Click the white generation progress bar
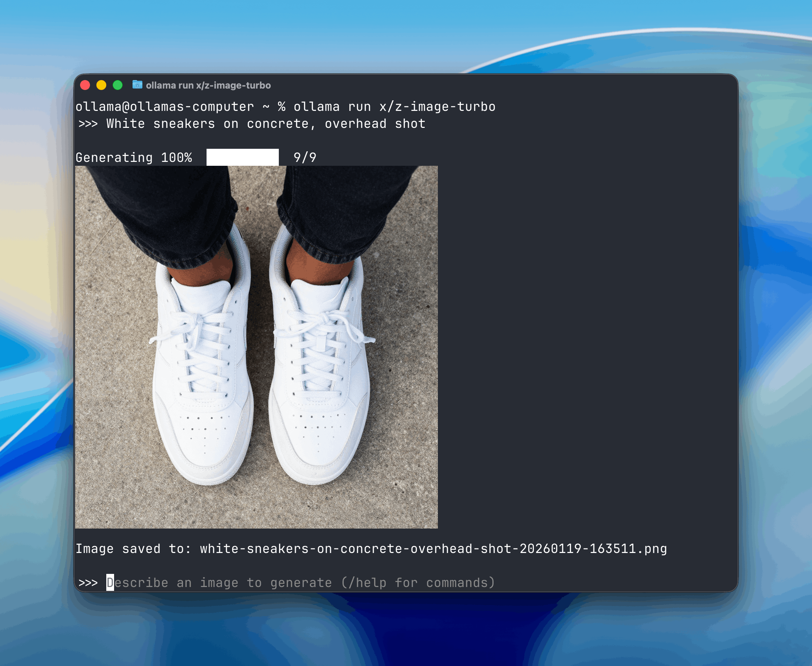This screenshot has width=812, height=666. [242, 157]
